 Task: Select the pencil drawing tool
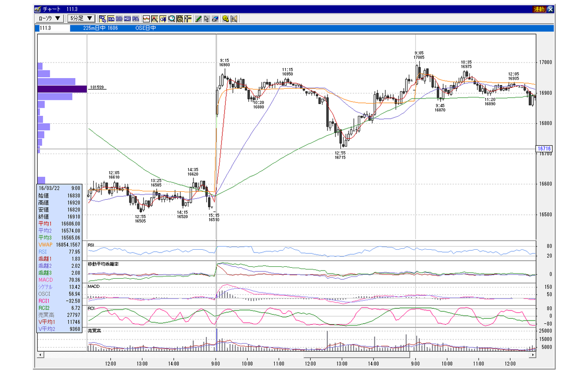(198, 19)
